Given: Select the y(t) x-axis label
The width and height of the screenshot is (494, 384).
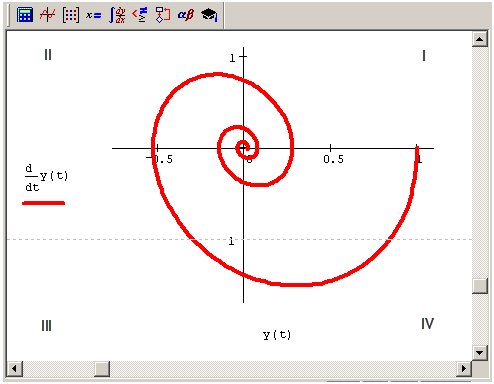Looking at the screenshot, I should click(277, 334).
